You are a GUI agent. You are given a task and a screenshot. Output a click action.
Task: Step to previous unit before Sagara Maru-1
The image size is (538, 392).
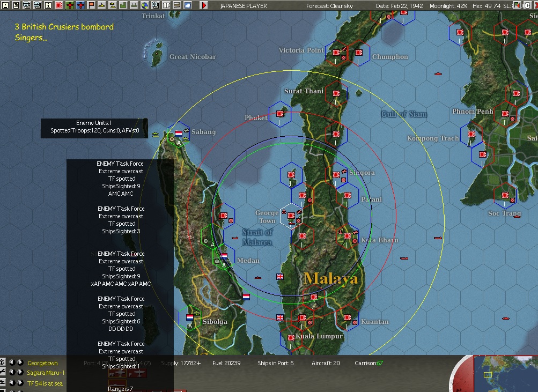point(12,372)
